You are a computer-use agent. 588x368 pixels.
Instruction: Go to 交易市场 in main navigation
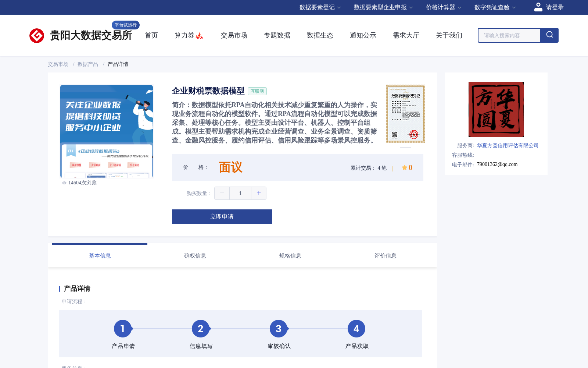[234, 35]
